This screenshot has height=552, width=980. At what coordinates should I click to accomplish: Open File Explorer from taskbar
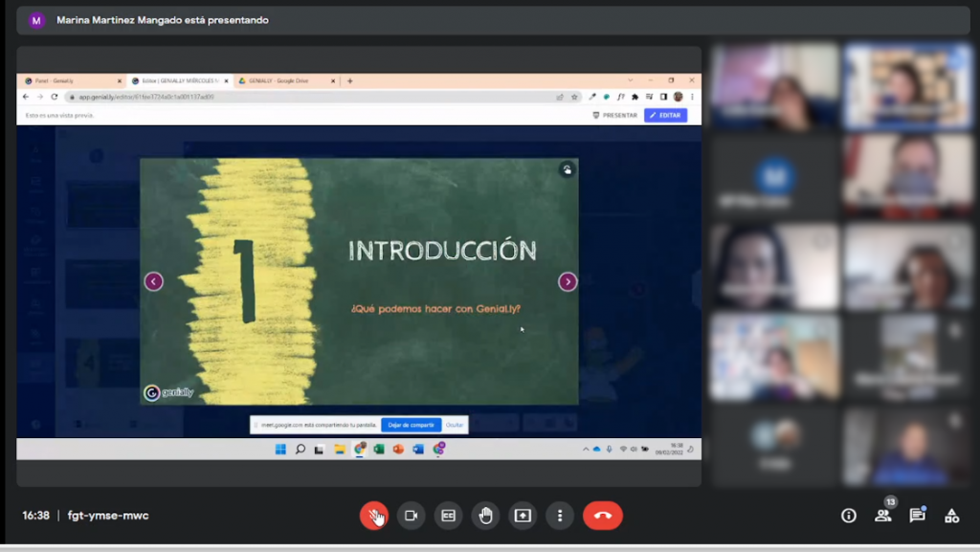point(340,449)
